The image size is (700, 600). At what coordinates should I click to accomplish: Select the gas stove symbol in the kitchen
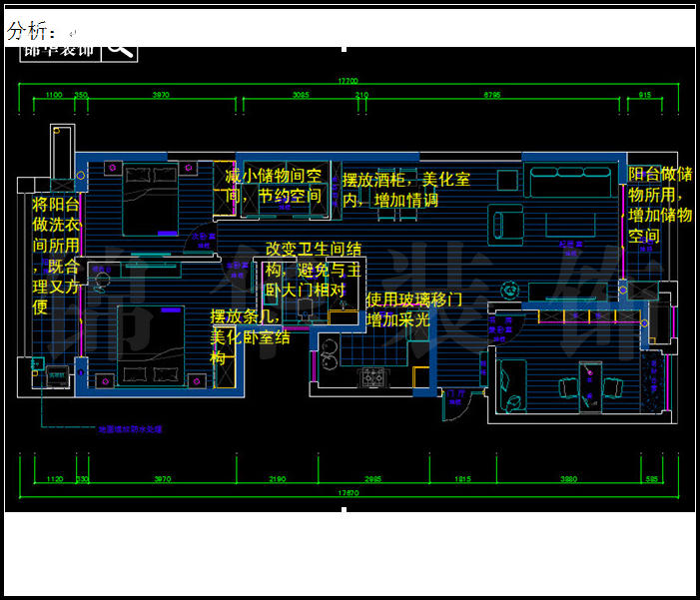[375, 378]
